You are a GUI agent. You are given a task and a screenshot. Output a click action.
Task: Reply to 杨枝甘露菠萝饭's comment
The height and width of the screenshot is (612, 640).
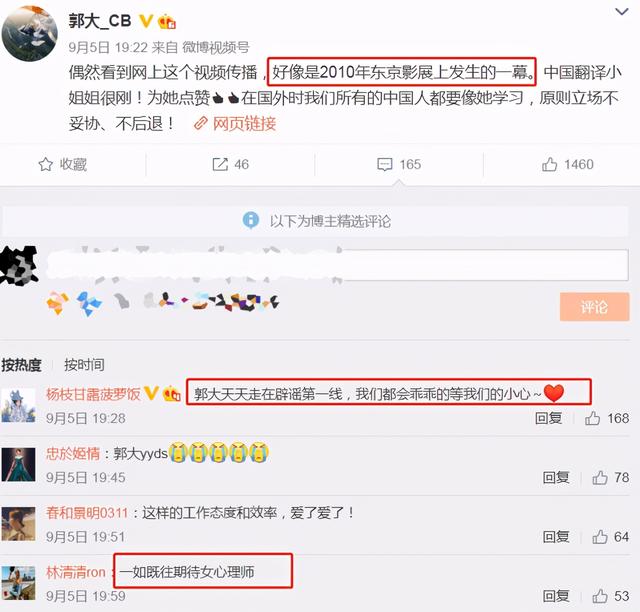click(549, 418)
